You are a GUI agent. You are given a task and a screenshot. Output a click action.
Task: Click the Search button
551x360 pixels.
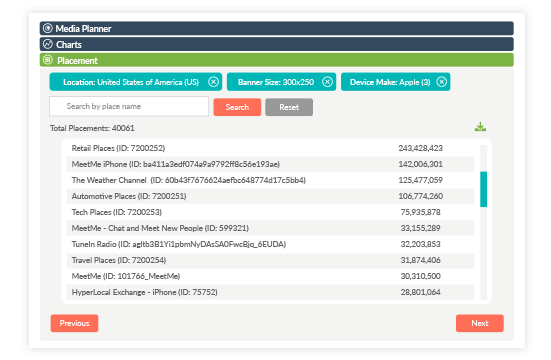[237, 107]
